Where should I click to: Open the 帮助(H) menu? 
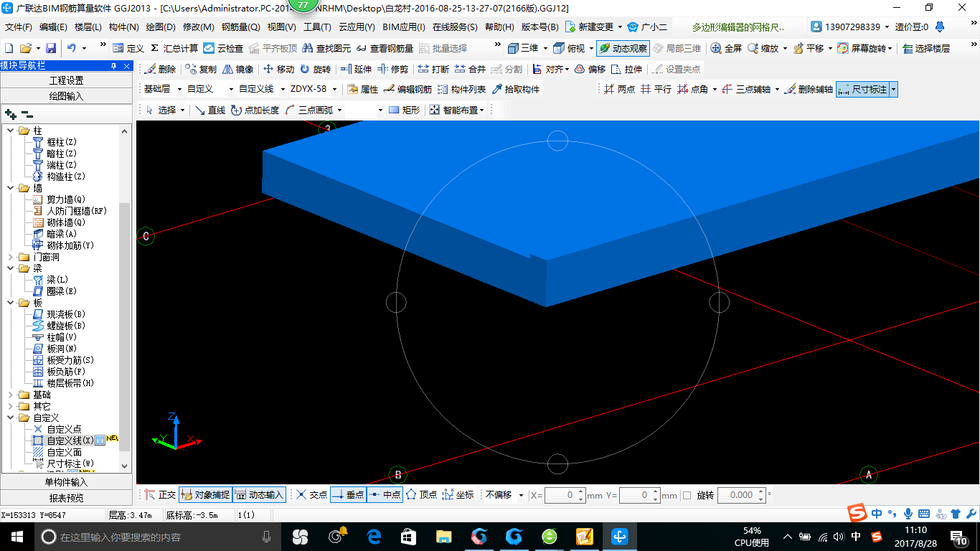499,27
